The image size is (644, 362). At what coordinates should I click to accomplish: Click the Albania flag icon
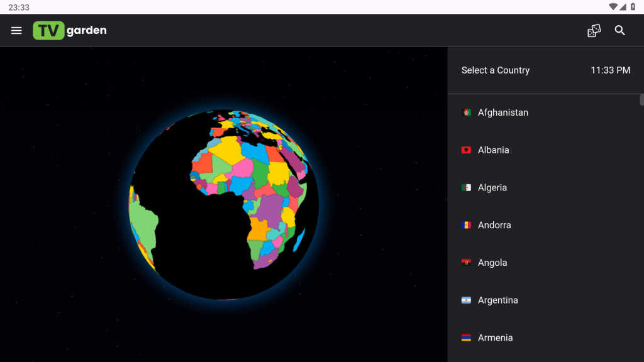[x=466, y=150]
